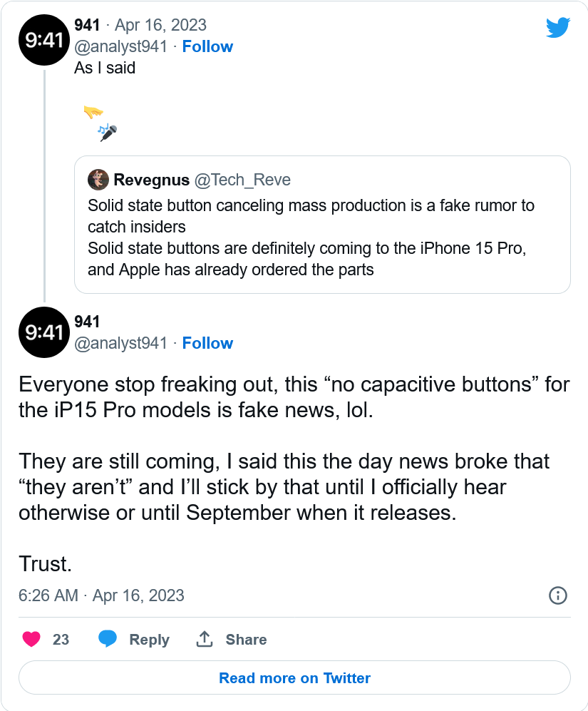Open the info circle icon near the timestamp

tap(557, 595)
